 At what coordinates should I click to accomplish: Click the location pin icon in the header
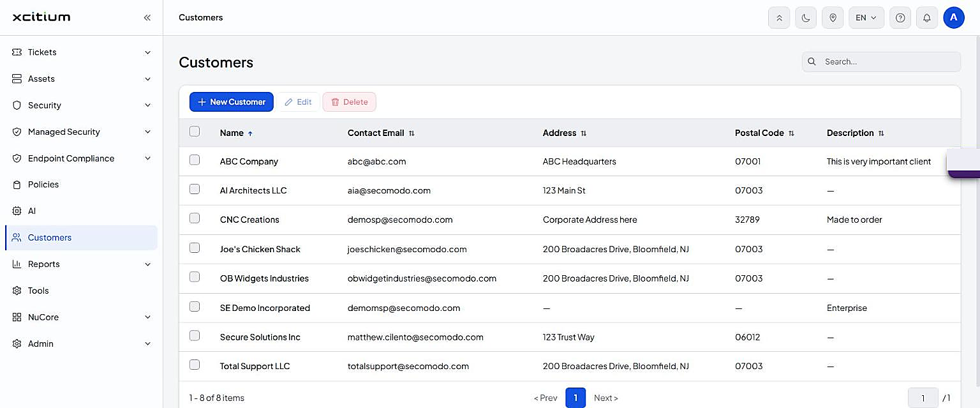833,18
